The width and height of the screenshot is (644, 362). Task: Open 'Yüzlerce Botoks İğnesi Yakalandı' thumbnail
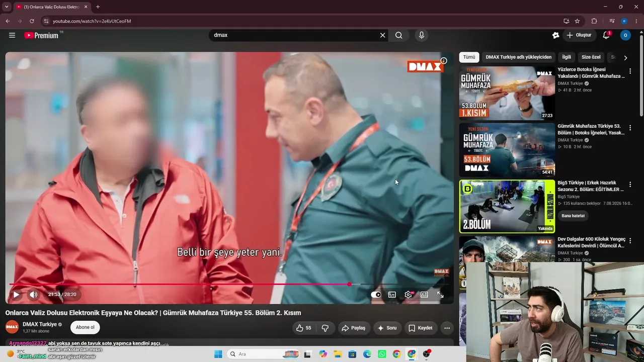pos(507,93)
